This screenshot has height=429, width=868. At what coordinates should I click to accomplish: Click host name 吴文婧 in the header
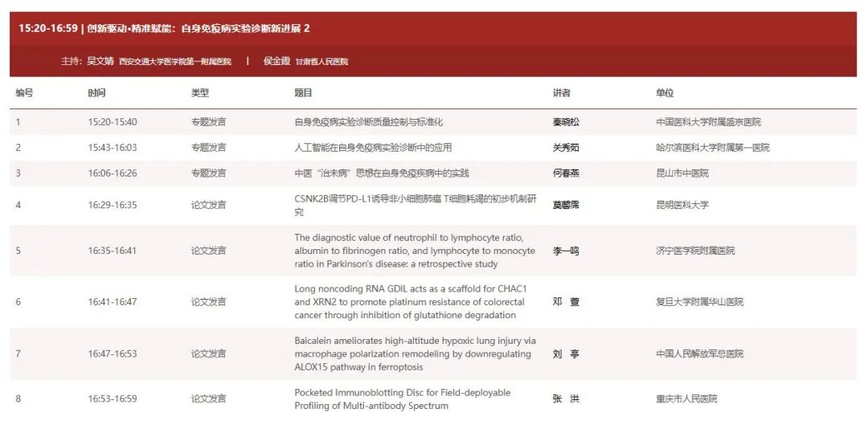coord(100,61)
